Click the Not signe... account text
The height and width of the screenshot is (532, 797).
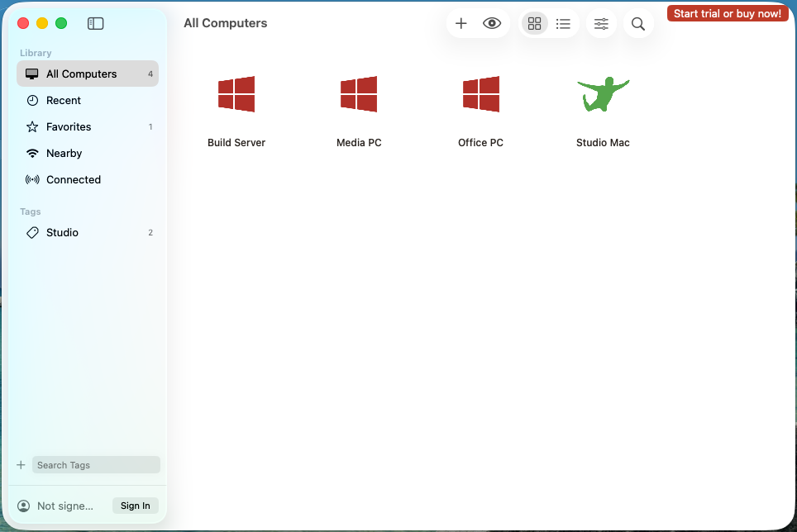coord(65,506)
